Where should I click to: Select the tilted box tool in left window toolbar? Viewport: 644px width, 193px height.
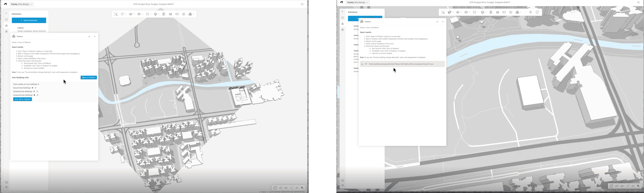tap(164, 14)
